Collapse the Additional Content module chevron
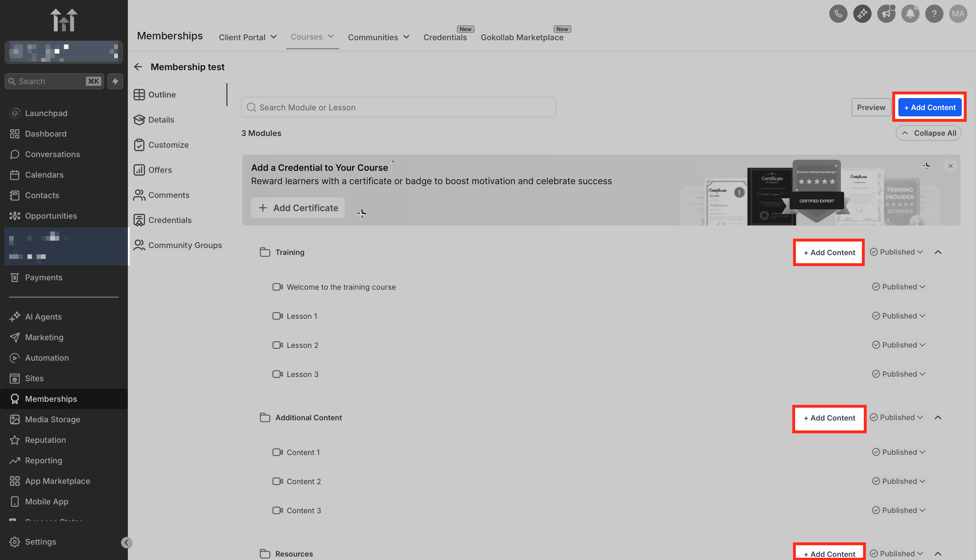This screenshot has height=560, width=976. [938, 418]
